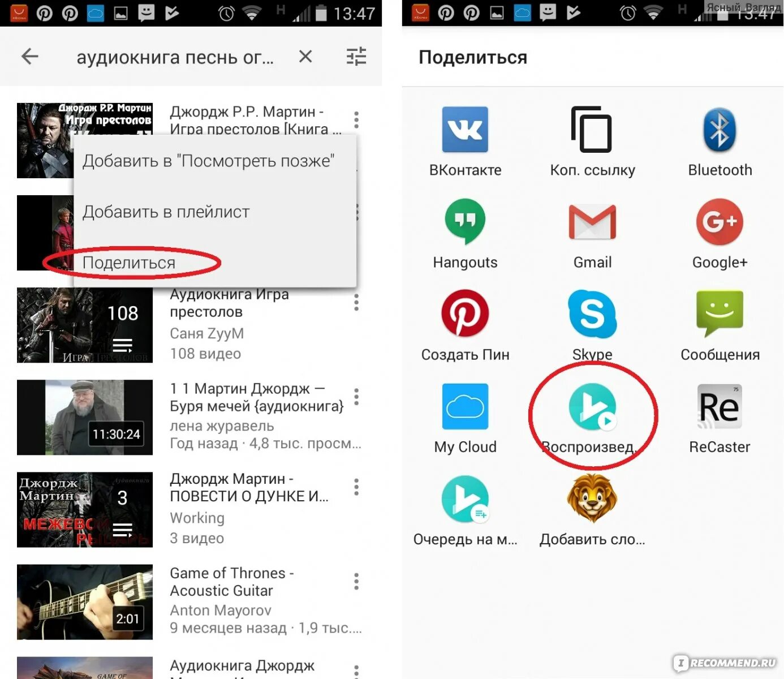Share to My Cloud icon

tap(465, 406)
